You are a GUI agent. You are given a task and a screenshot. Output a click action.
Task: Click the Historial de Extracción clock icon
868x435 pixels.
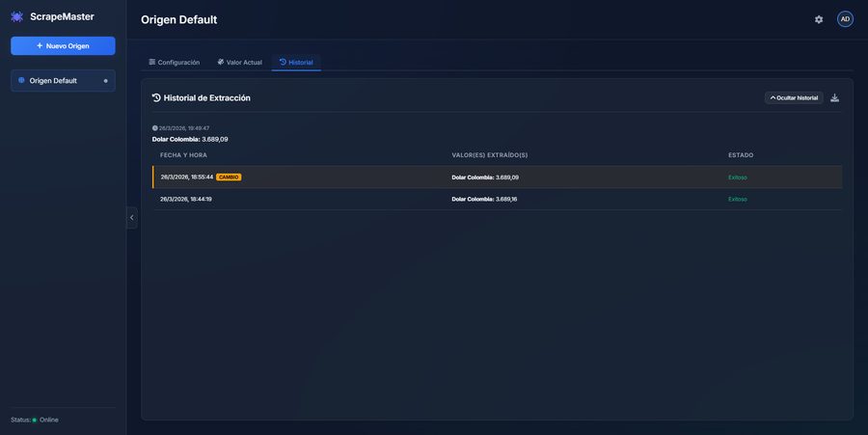[156, 97]
